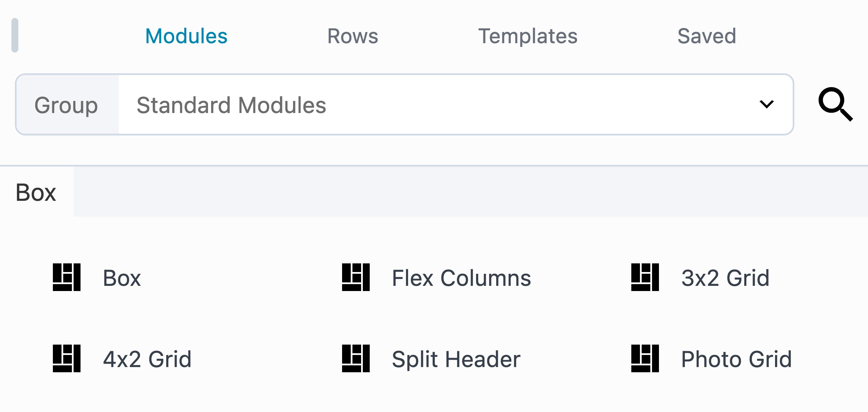Viewport: 868px width, 412px height.
Task: Click the Flex Columns module icon
Action: click(356, 277)
